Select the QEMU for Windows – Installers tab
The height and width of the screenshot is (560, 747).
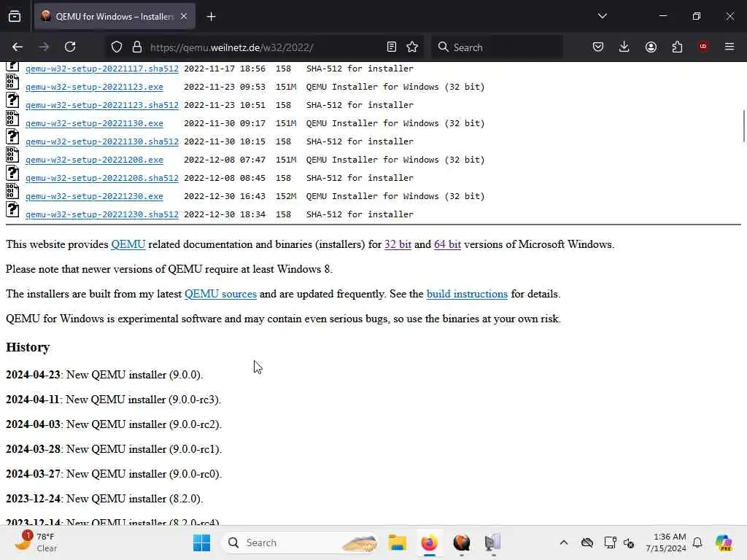(115, 16)
